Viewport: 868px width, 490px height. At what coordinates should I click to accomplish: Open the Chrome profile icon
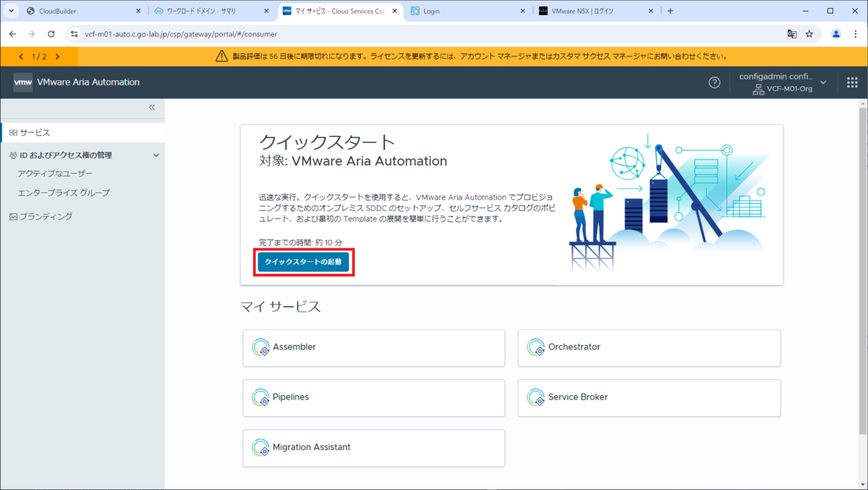tap(836, 34)
